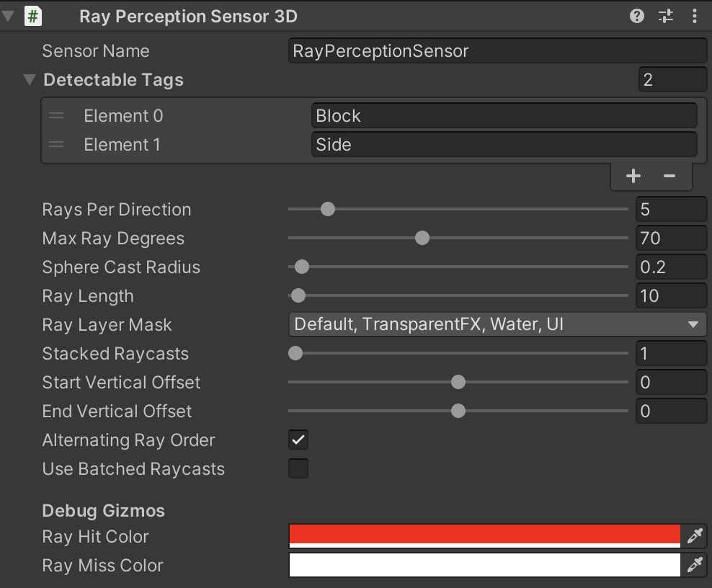The height and width of the screenshot is (588, 712).
Task: Toggle the Alternating Ray Order checkbox
Action: click(x=298, y=440)
